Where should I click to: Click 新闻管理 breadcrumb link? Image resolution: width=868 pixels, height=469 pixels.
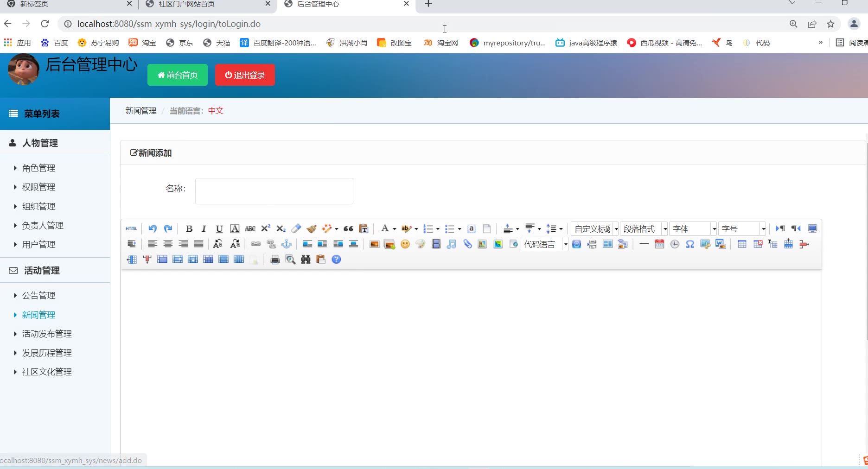(x=141, y=111)
